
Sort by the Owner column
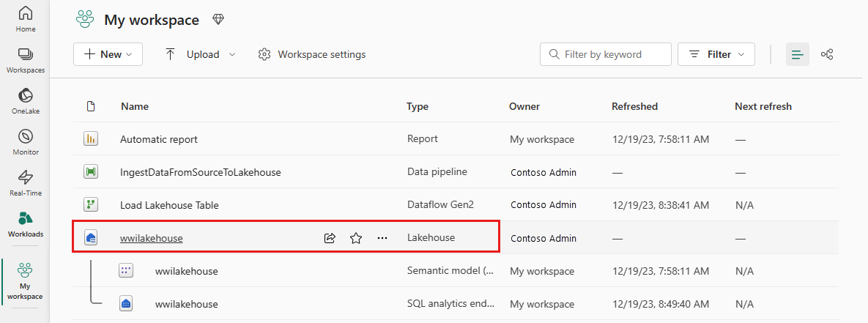(x=524, y=106)
